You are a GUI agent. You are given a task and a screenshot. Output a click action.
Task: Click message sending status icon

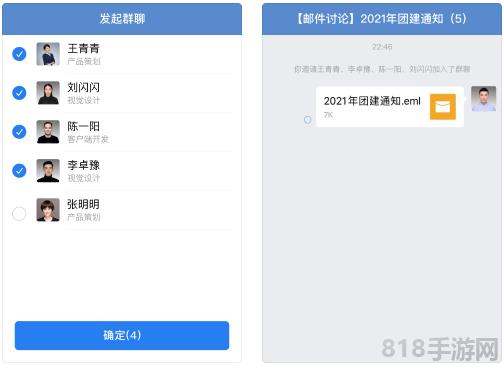tap(308, 119)
